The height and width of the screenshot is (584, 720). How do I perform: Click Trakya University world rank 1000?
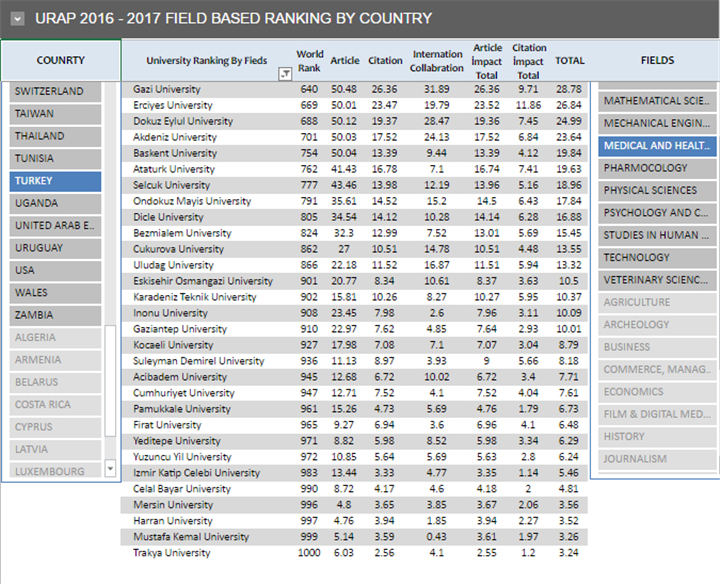coord(309,553)
